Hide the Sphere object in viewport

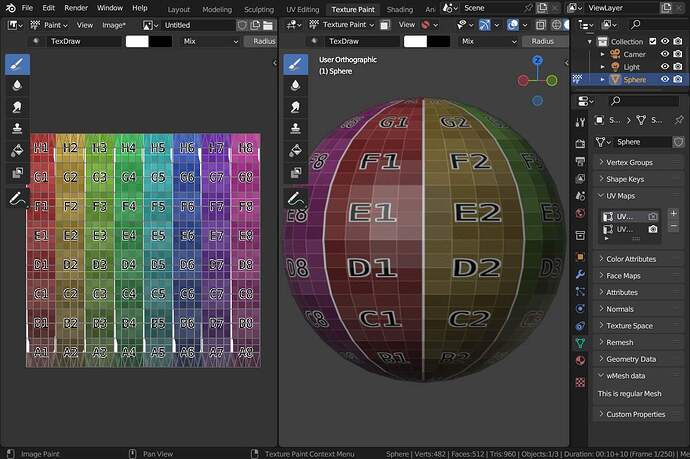click(x=665, y=79)
